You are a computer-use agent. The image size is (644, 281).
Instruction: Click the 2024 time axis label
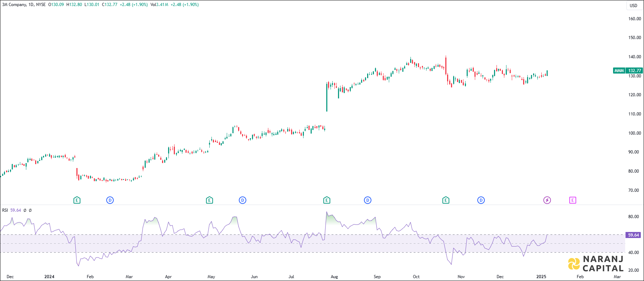click(49, 277)
